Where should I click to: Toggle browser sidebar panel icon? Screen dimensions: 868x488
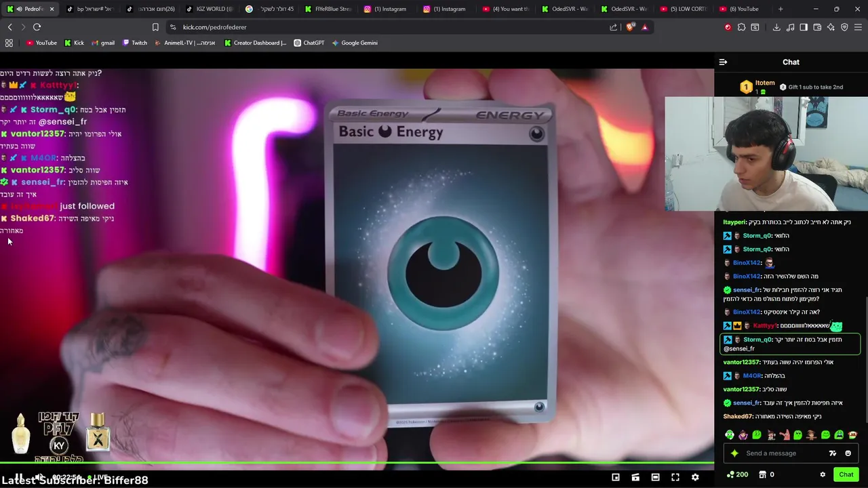(x=804, y=27)
